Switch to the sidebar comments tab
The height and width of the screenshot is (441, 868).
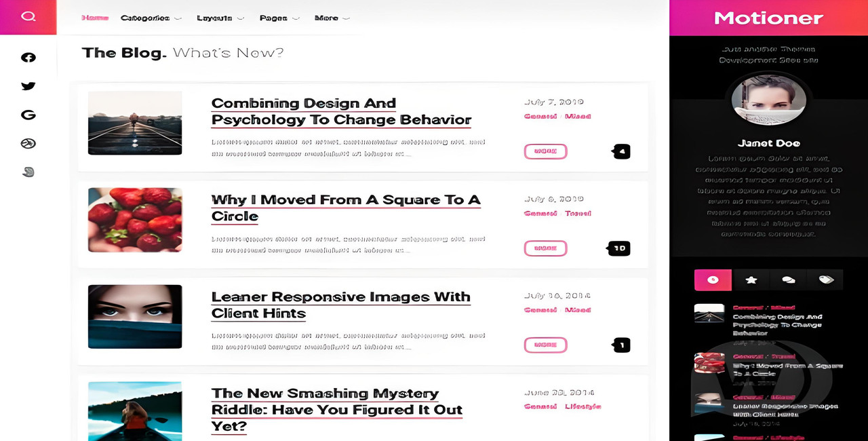pos(788,280)
